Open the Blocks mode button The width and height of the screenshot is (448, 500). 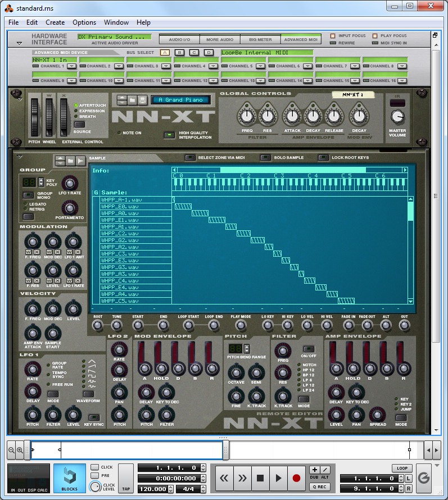[x=70, y=478]
